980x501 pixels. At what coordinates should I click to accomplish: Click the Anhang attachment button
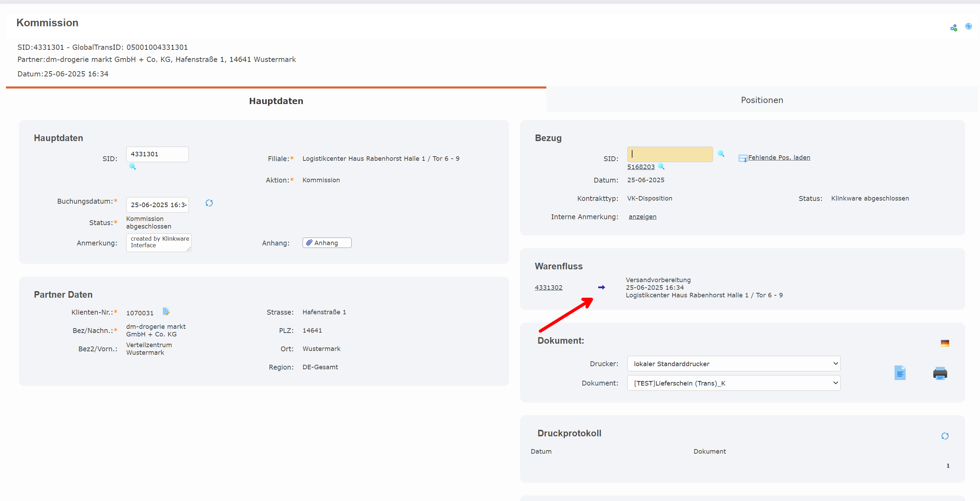point(326,243)
